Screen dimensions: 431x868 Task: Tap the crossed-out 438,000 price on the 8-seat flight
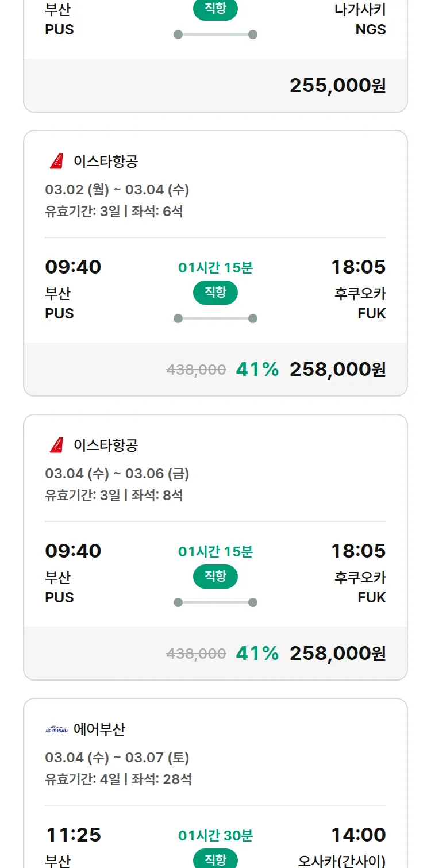[196, 654]
